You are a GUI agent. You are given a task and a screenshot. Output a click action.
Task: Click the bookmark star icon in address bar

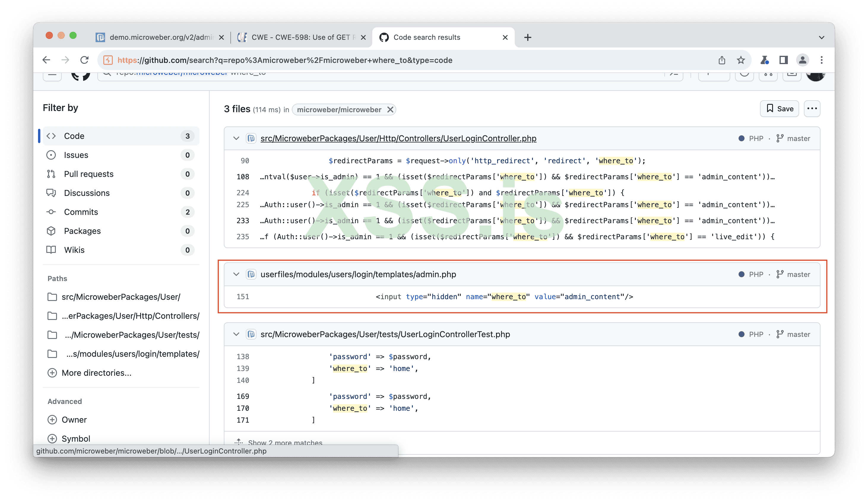pos(741,60)
